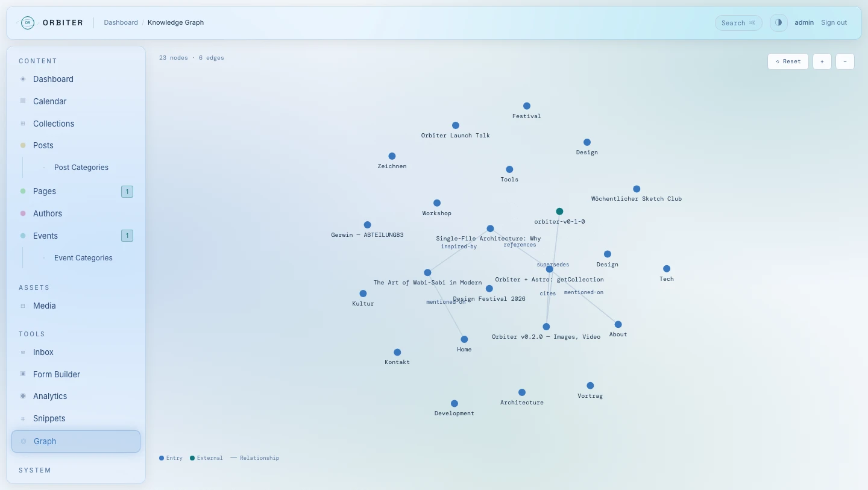Open Event Categories submenu item
The height and width of the screenshot is (490, 868).
(x=83, y=258)
